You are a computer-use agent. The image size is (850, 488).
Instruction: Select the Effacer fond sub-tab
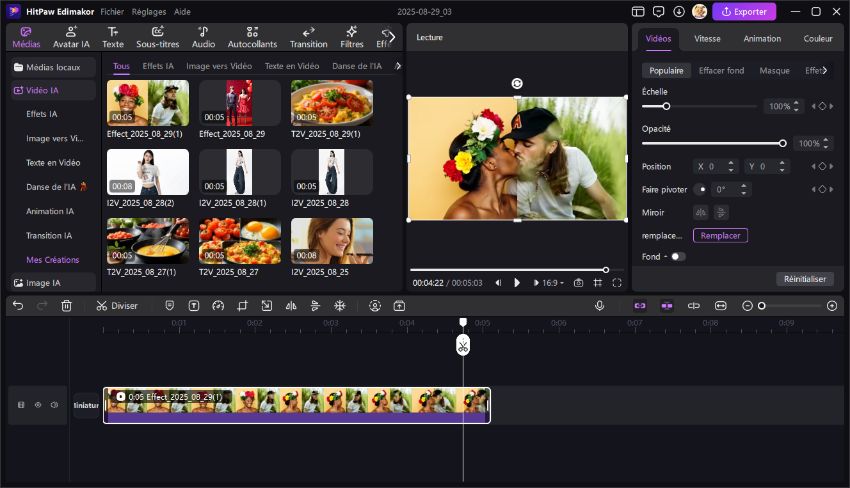(722, 70)
